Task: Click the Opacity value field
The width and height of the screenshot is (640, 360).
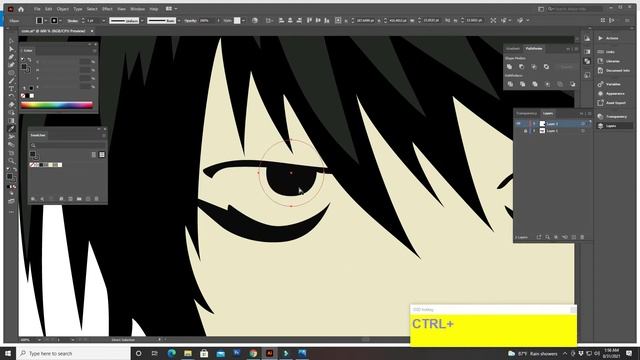Action: coord(206,20)
